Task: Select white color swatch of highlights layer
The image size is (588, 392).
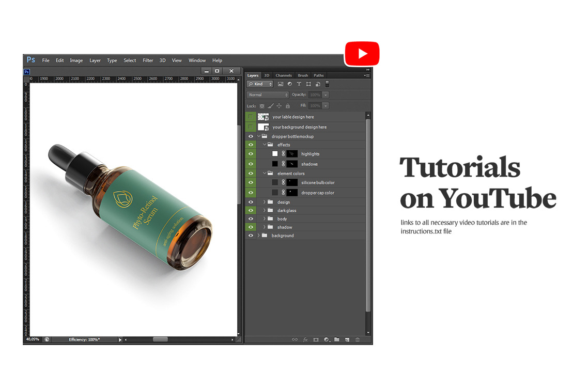Action: (275, 154)
